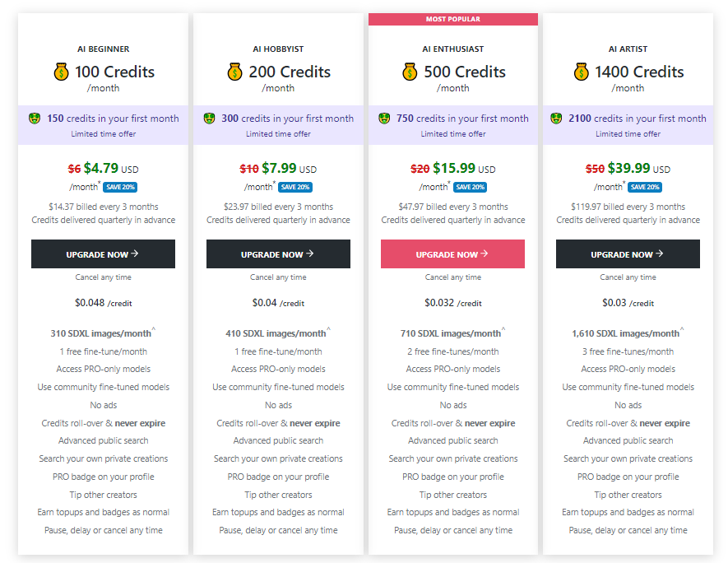Upgrade to the AI Artist plan
This screenshot has width=728, height=563.
tap(628, 254)
